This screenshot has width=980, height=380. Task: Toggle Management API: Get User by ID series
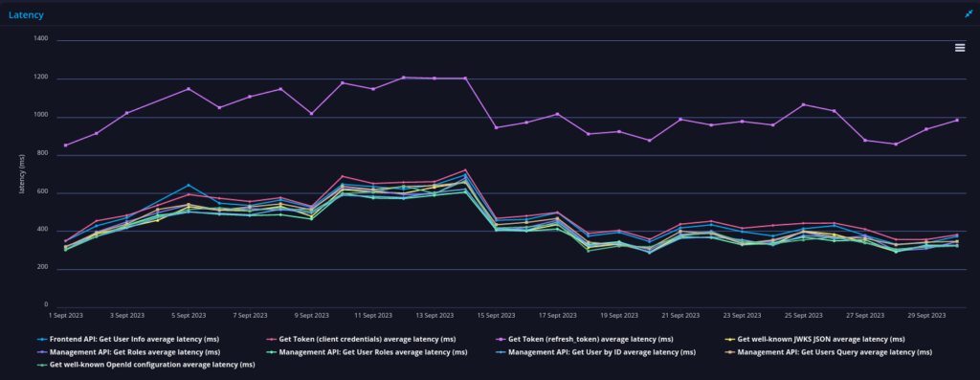[595, 352]
